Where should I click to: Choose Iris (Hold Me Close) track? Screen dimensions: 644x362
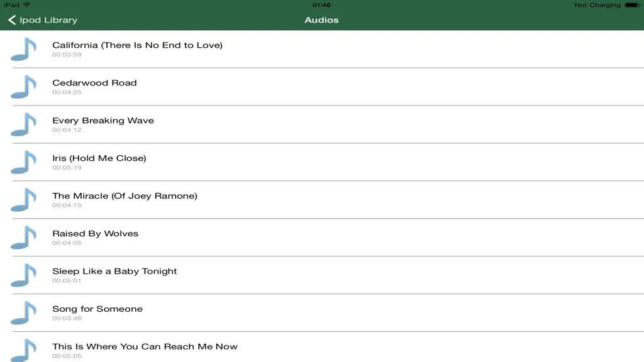tap(322, 163)
